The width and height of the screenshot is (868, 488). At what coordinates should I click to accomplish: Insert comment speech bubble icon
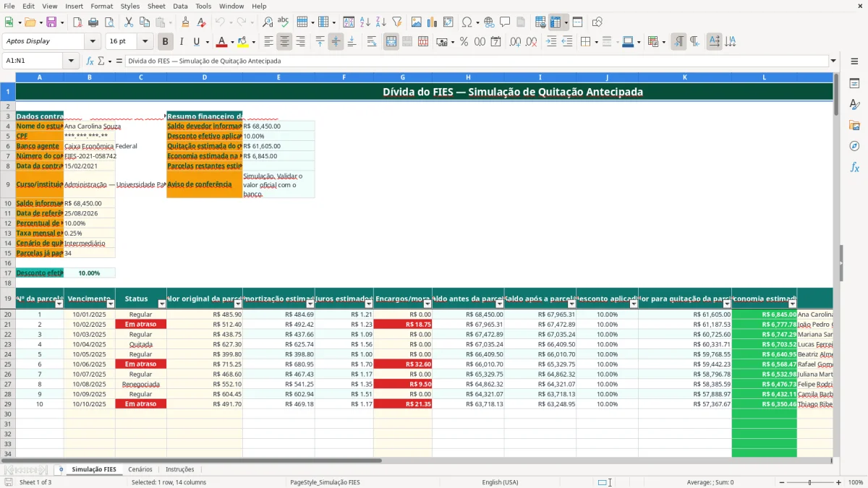point(505,22)
